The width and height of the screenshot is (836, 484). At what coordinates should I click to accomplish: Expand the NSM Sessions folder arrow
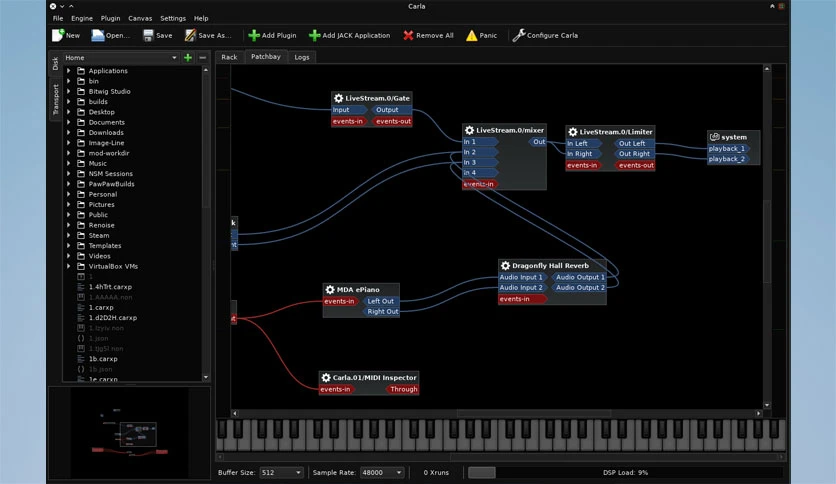point(69,173)
